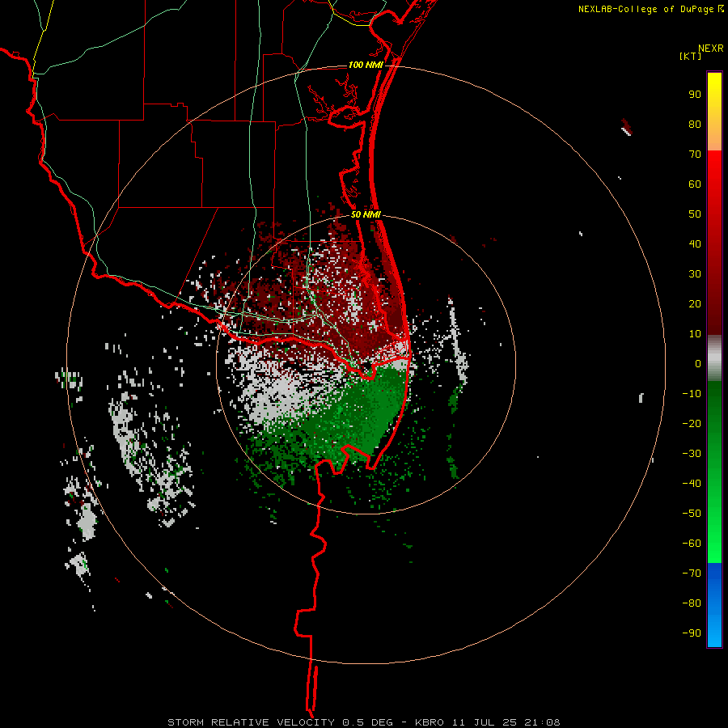This screenshot has height=728, width=728.
Task: Click the 10 knot scale label
Action: coord(695,334)
